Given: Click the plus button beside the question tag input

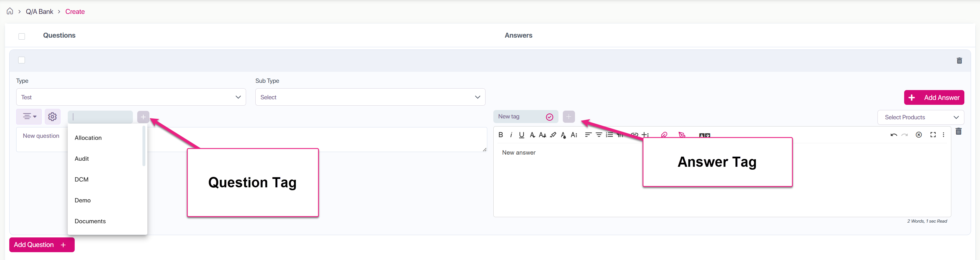Looking at the screenshot, I should click(143, 117).
